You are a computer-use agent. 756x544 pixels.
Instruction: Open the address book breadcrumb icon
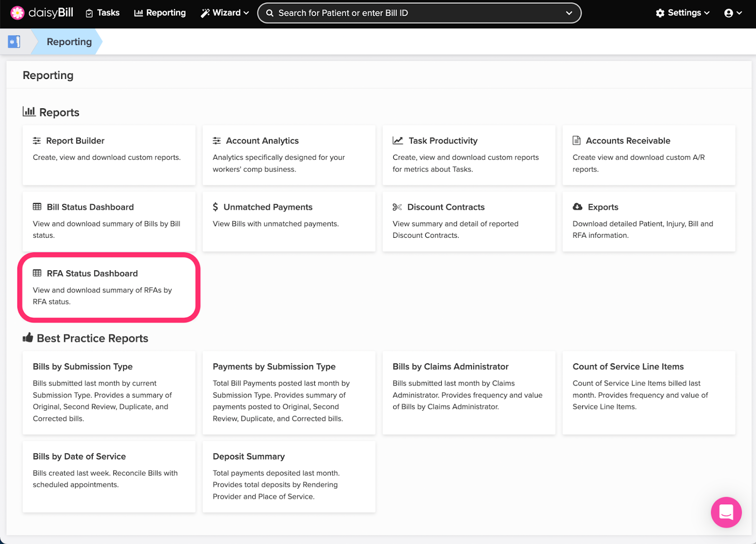point(14,42)
